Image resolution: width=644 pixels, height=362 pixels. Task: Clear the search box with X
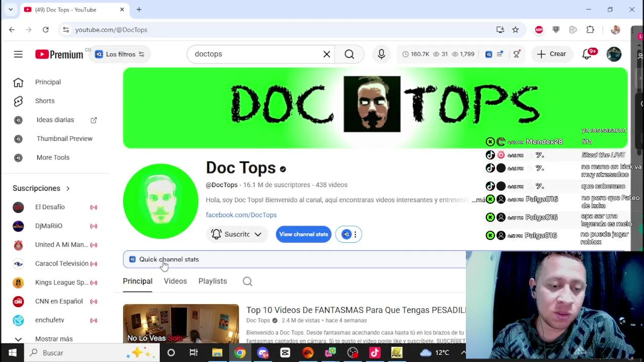pyautogui.click(x=327, y=54)
